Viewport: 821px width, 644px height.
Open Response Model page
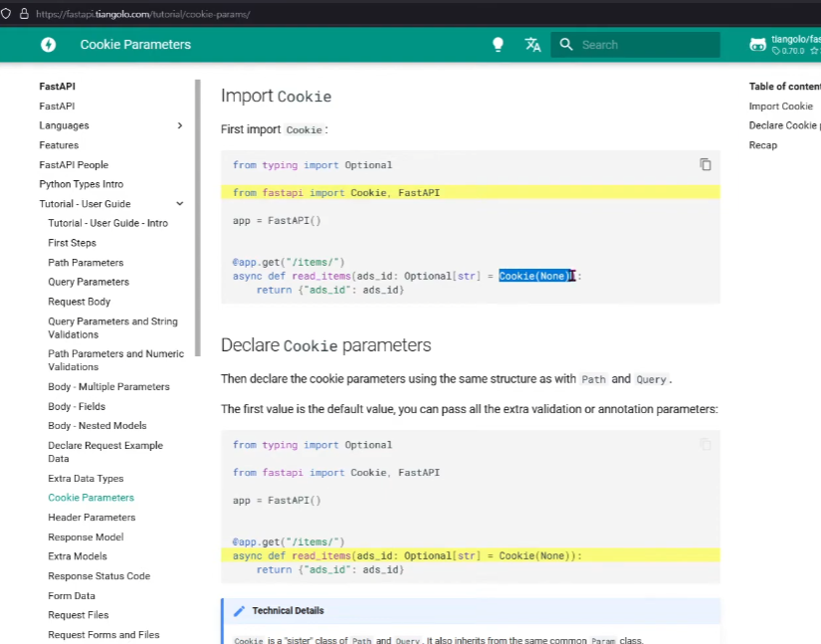pos(86,537)
